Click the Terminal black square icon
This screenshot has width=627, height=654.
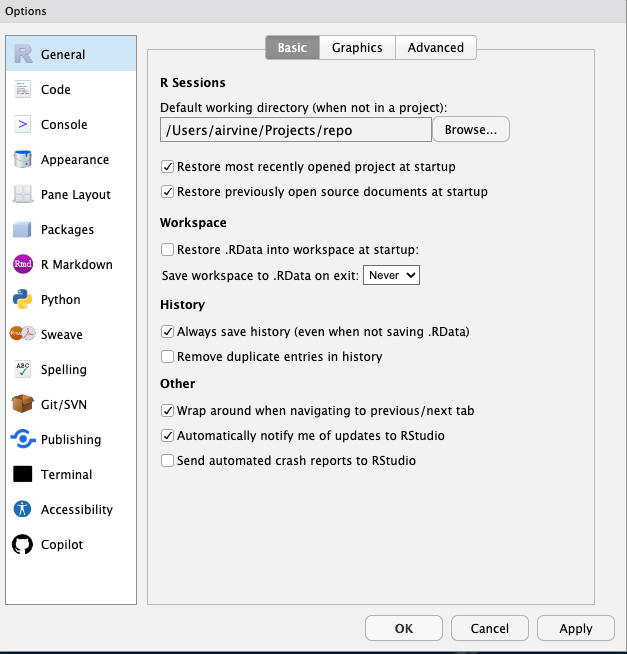pos(23,474)
